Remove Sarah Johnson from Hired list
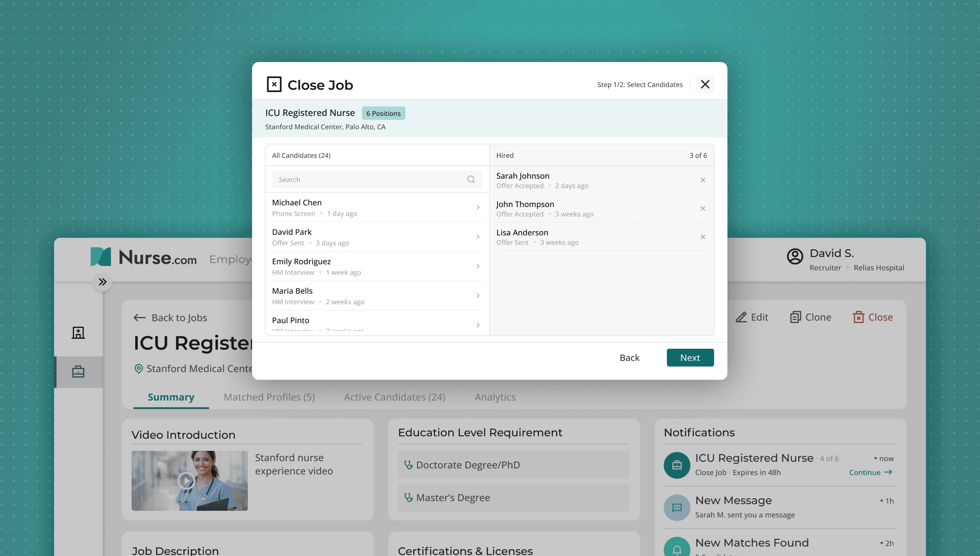 tap(703, 180)
